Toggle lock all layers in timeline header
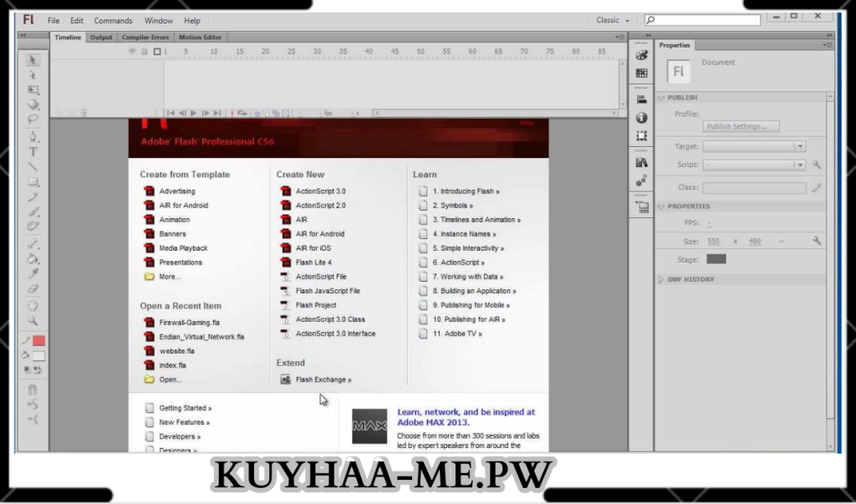This screenshot has height=504, width=856. tap(144, 51)
